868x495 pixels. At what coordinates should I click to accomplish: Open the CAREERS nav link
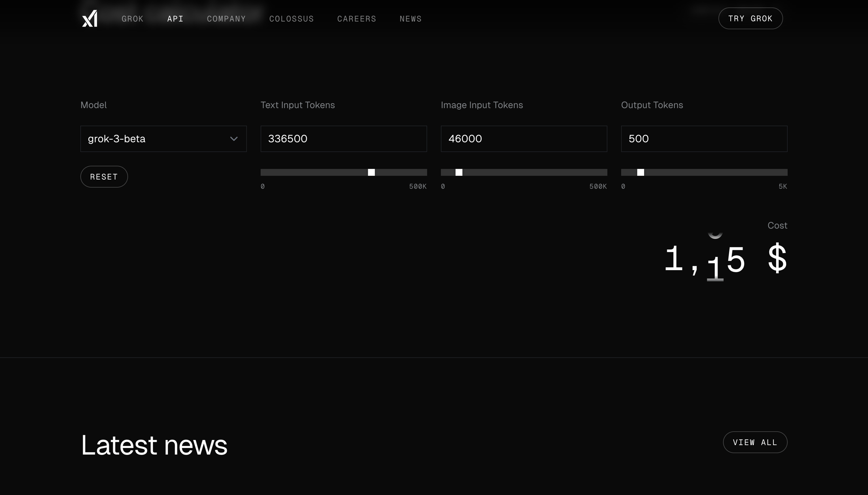pyautogui.click(x=357, y=19)
